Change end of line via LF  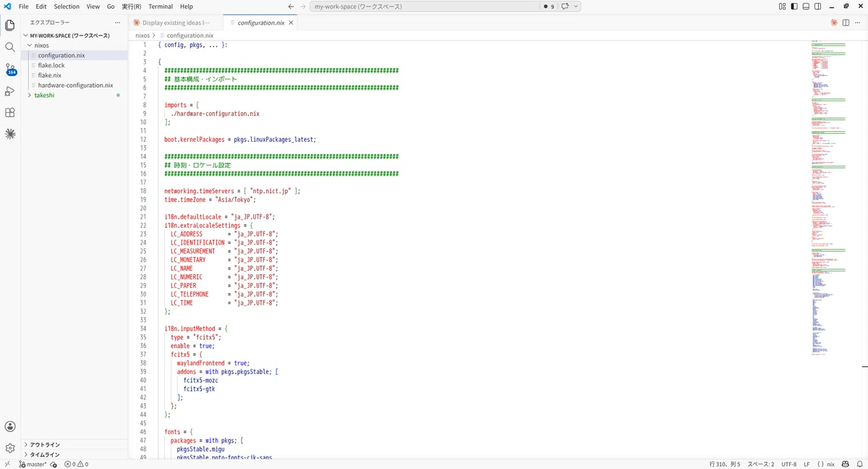click(x=807, y=464)
